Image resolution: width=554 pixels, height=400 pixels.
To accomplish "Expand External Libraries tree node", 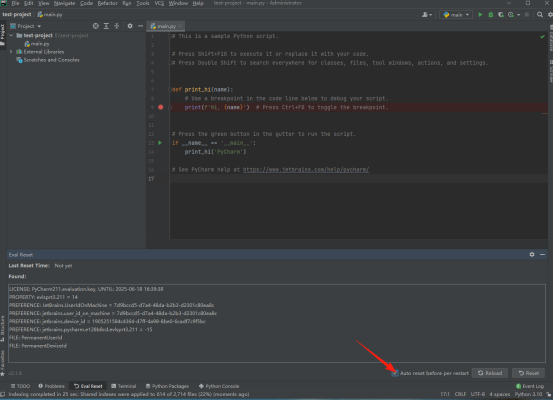I will click(x=11, y=52).
